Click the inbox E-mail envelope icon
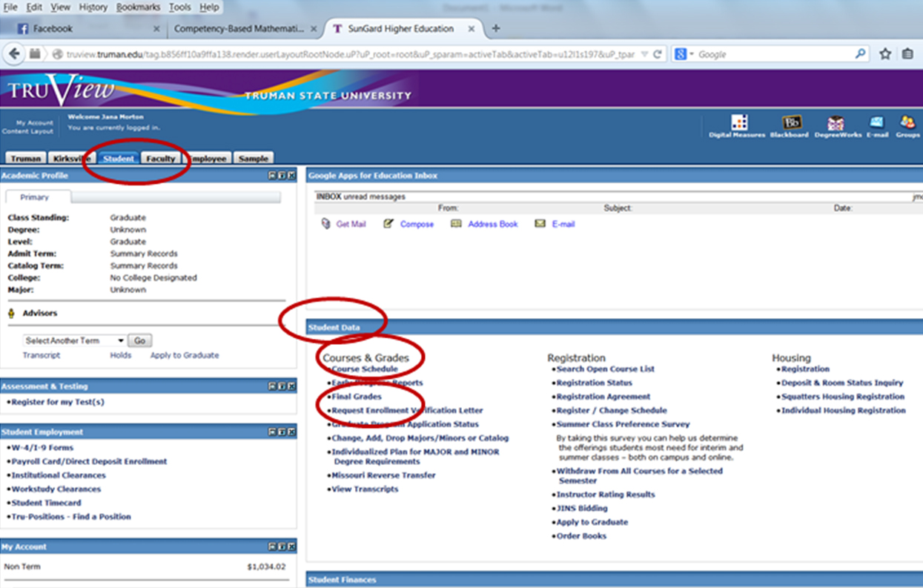The height and width of the screenshot is (588, 923). [540, 224]
